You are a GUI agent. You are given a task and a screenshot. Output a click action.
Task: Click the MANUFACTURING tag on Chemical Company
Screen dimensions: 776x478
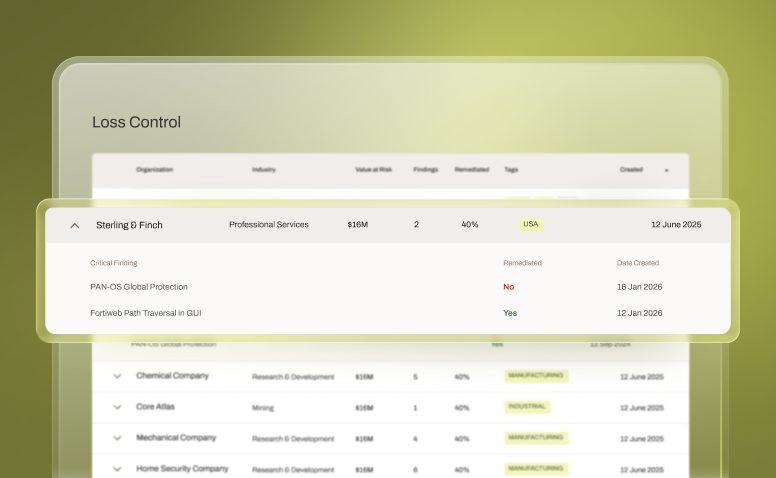click(536, 376)
